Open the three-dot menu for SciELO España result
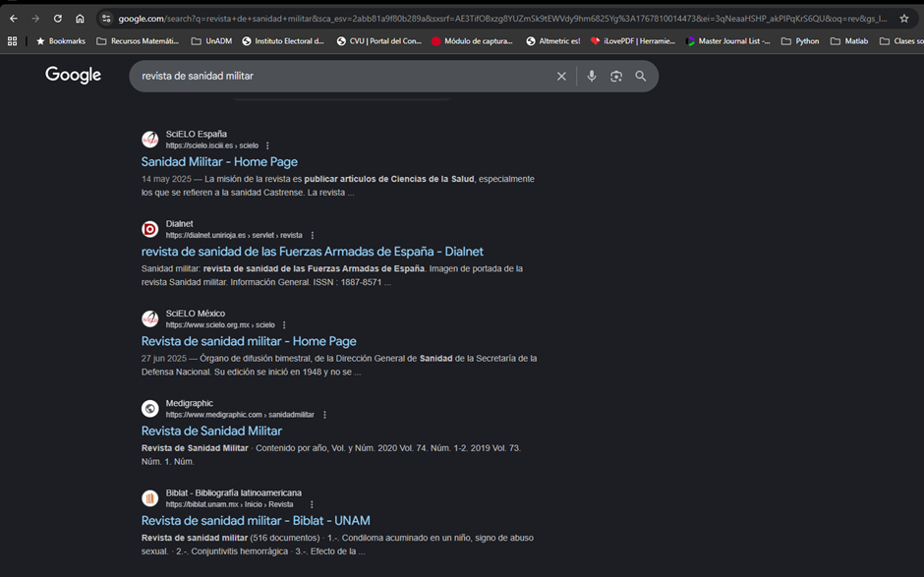This screenshot has width=924, height=577. click(x=267, y=146)
